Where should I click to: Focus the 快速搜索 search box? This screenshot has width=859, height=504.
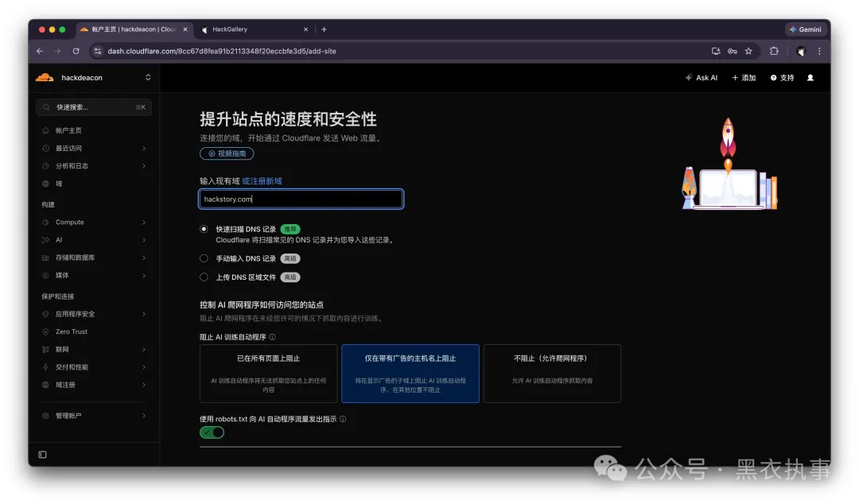pos(94,107)
